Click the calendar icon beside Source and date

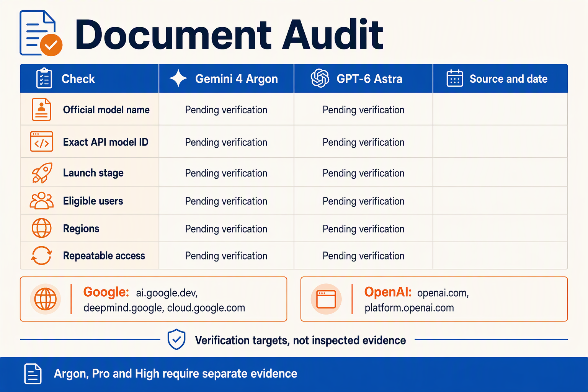point(455,78)
